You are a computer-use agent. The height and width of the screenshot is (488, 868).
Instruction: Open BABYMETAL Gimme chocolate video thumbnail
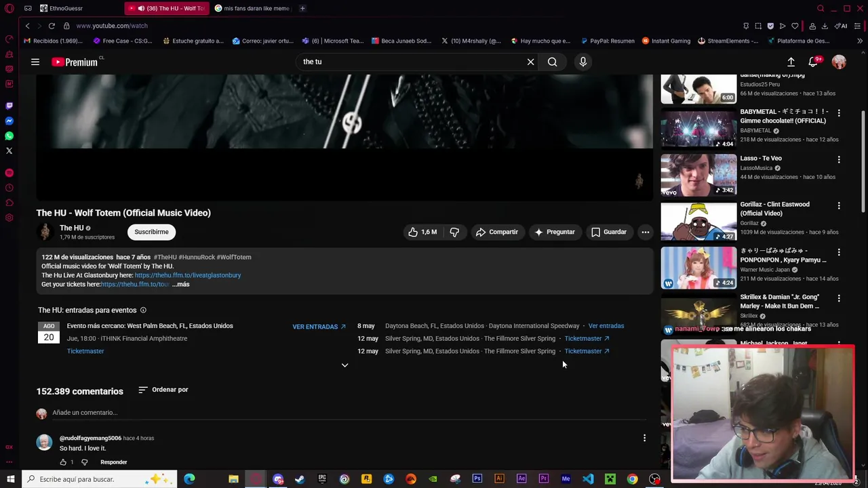698,129
